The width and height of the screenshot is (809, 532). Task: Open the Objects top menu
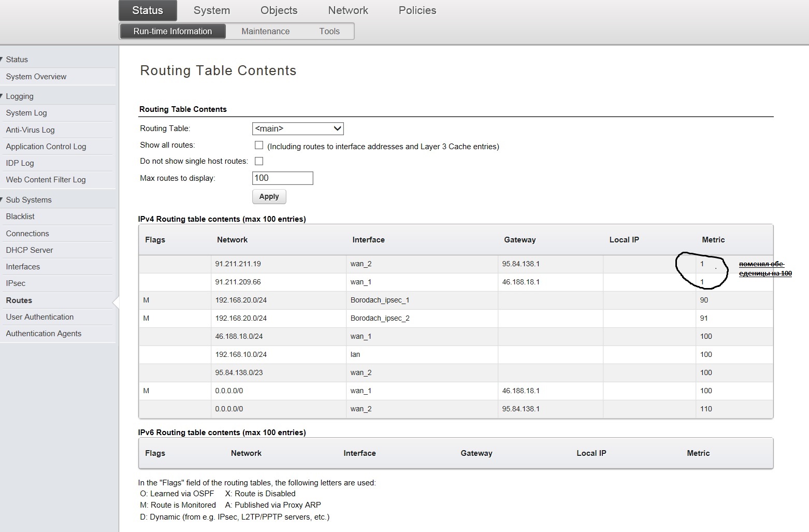click(279, 10)
